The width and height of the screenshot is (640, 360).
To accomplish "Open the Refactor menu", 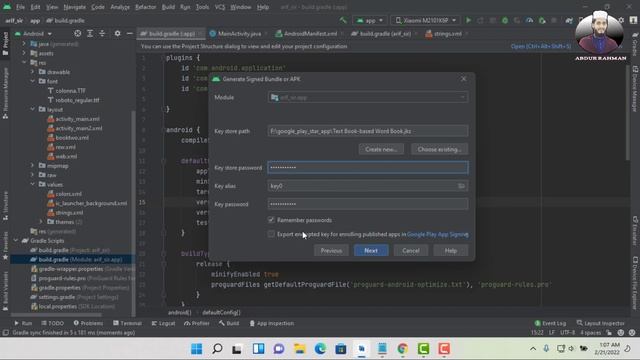I will click(x=145, y=7).
